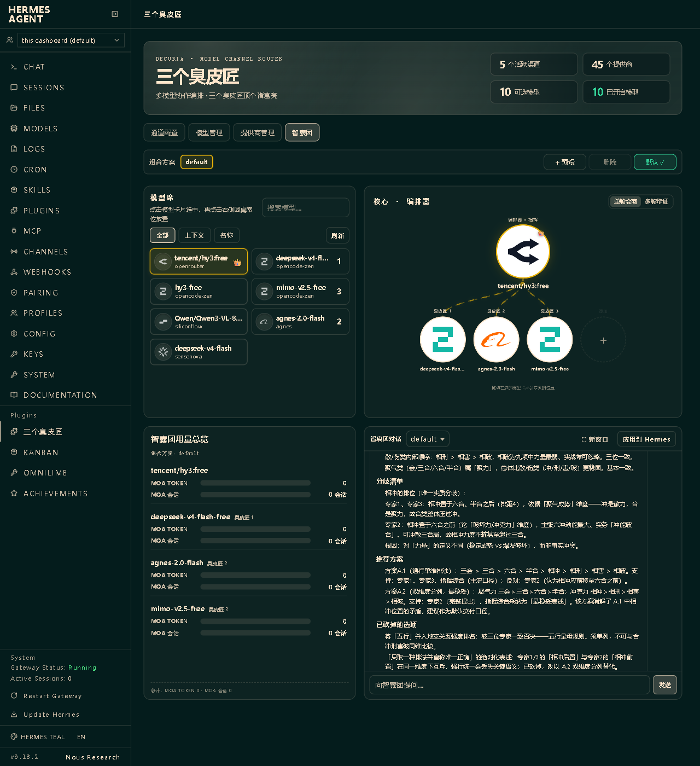Click 刷新 to refresh the model list
The height and width of the screenshot is (766, 700).
point(337,235)
